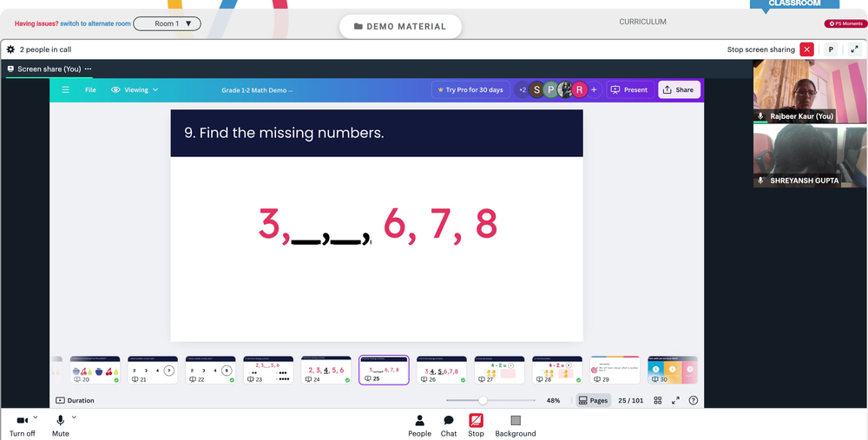Viewport: 868px width, 440px height.
Task: Open page thumbnail 30
Action: point(673,370)
